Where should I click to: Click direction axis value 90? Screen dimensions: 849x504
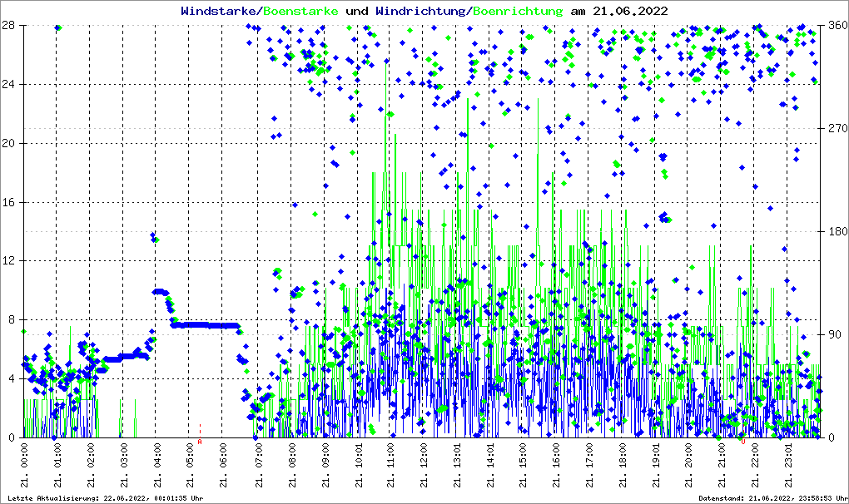pyautogui.click(x=836, y=334)
